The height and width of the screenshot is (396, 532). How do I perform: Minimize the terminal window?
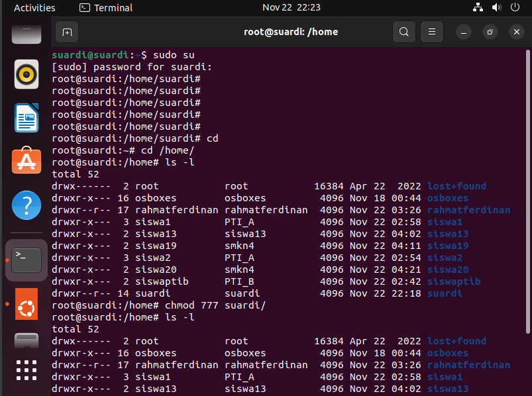point(464,32)
